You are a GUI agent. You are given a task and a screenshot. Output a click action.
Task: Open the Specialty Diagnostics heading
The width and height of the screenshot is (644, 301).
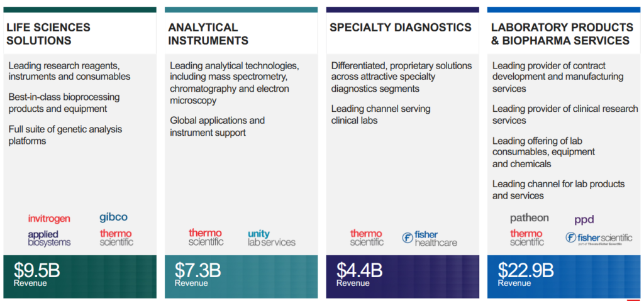click(401, 28)
